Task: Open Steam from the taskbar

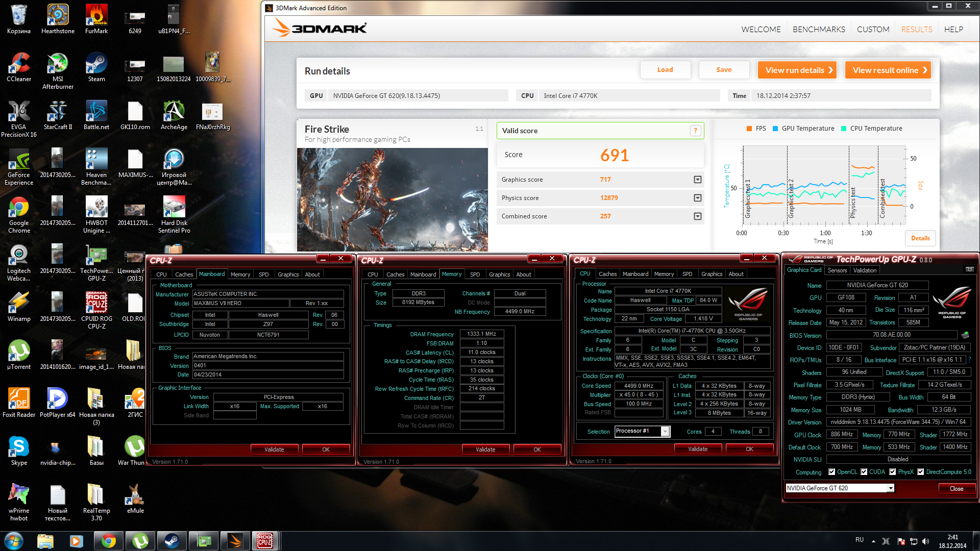Action: point(171,541)
